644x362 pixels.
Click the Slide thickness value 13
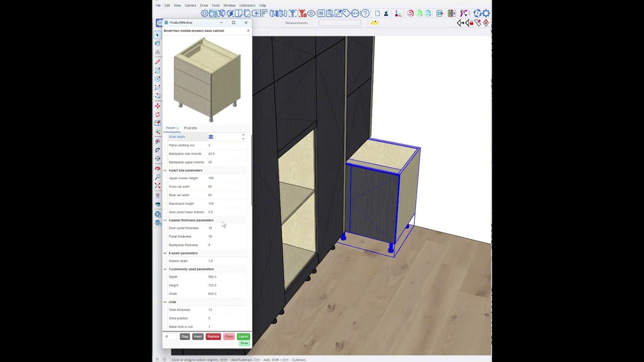coord(210,310)
